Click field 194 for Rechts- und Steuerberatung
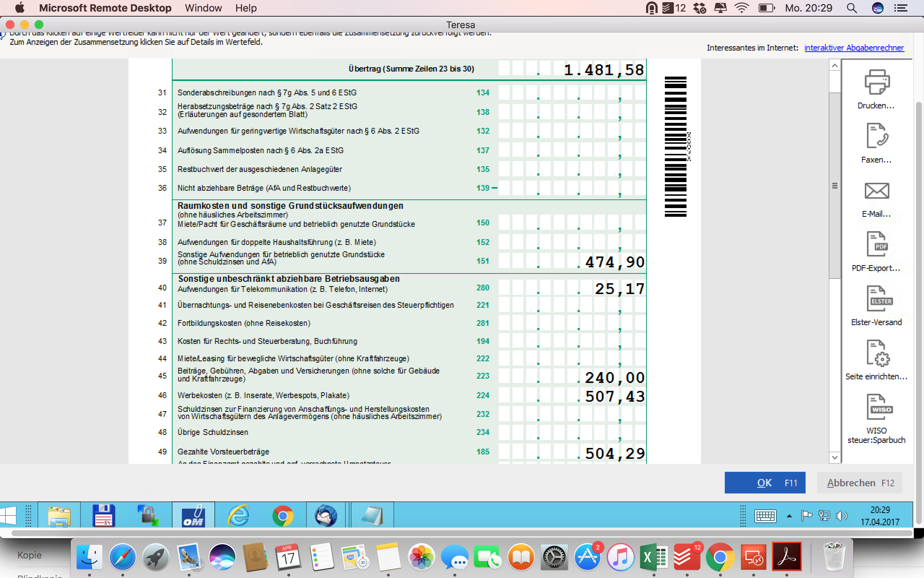Image resolution: width=924 pixels, height=578 pixels. pyautogui.click(x=572, y=341)
